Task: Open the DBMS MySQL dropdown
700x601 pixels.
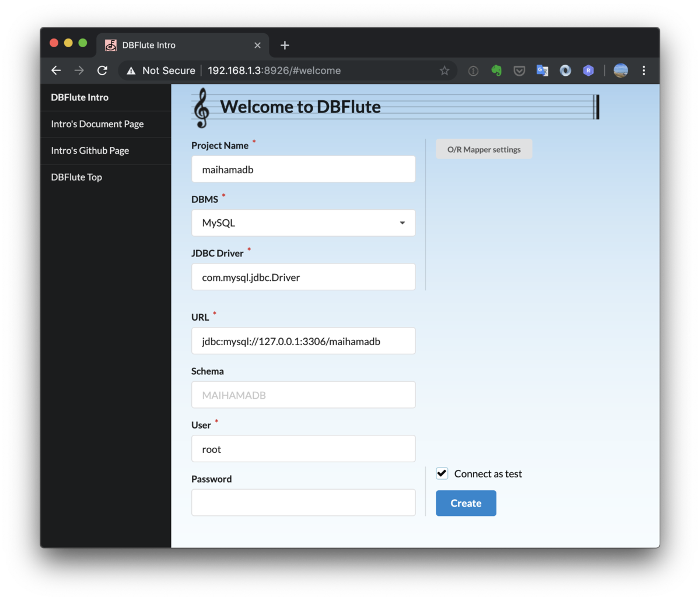Action: [303, 223]
